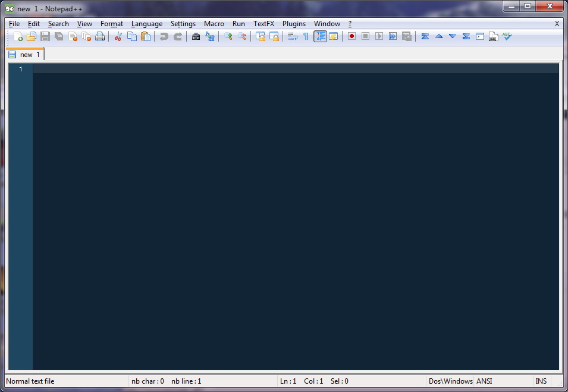Image resolution: width=568 pixels, height=392 pixels.
Task: Click the Cut scissors icon
Action: (118, 36)
